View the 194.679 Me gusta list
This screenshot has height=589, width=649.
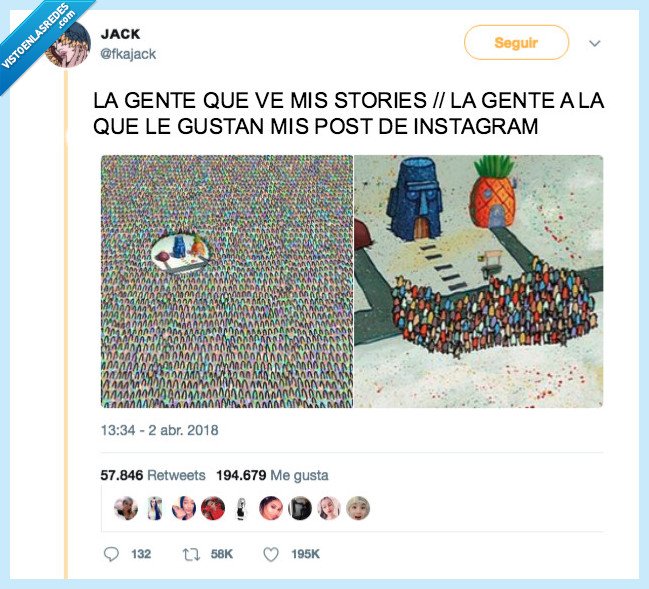(272, 475)
